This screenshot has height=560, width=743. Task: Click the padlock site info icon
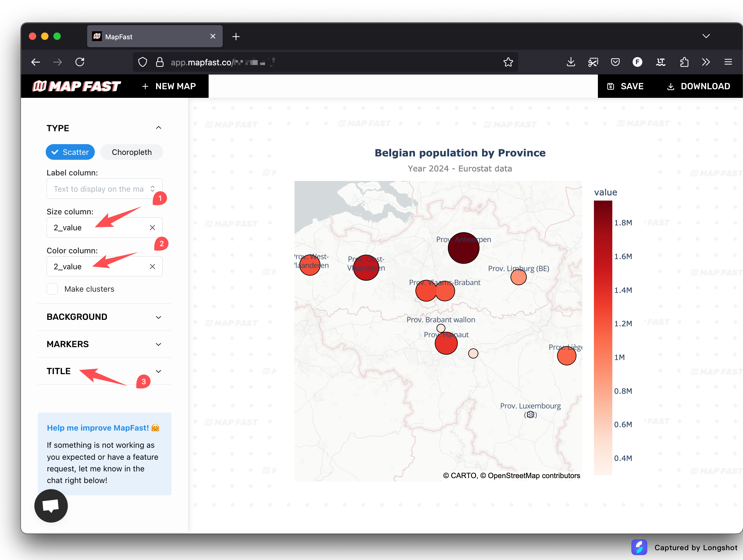pyautogui.click(x=160, y=62)
